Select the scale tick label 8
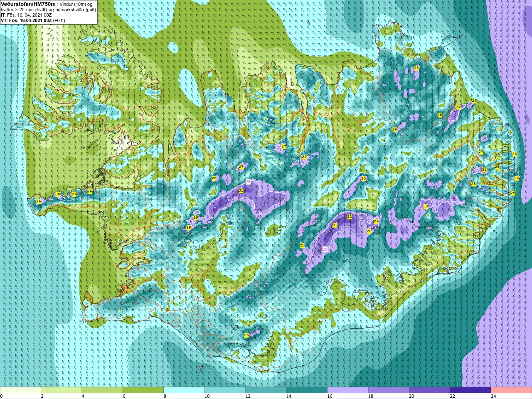This screenshot has height=399, width=532. click(x=165, y=396)
